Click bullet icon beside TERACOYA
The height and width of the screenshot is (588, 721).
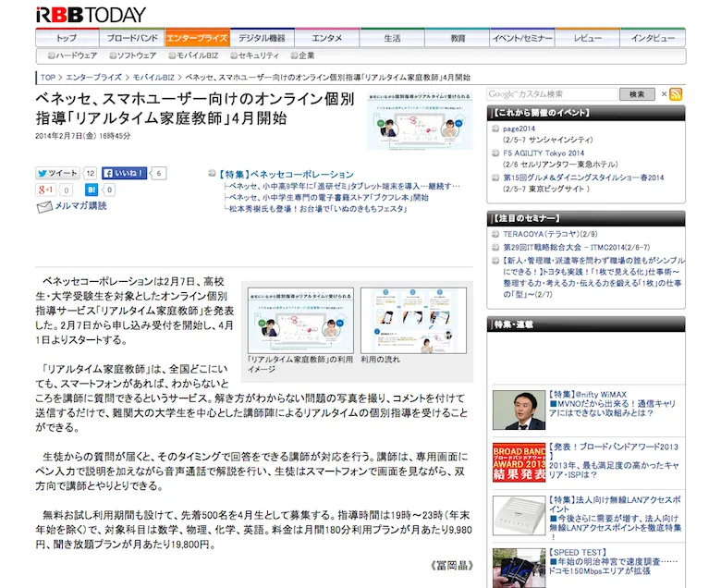click(x=495, y=234)
